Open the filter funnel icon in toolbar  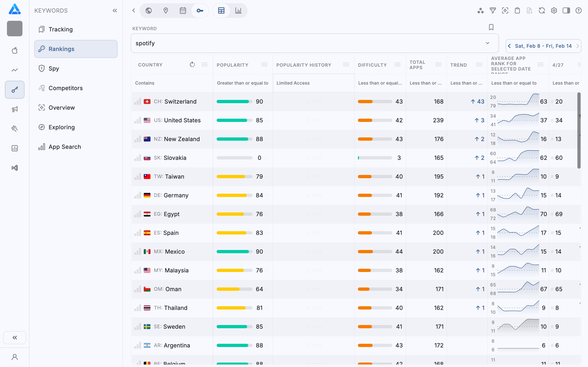pyautogui.click(x=492, y=10)
